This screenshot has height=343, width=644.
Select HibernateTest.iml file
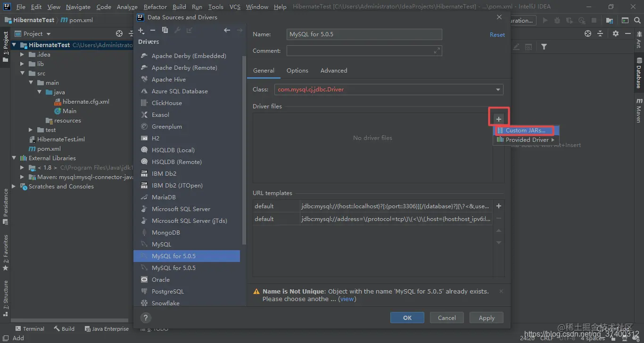tap(61, 139)
